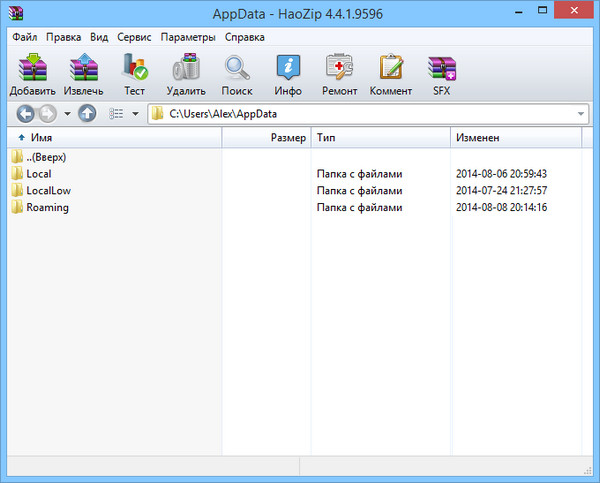Screen dimensions: 600x483
Task: Create self-extracting archive with SFX icon
Action: coord(441,74)
